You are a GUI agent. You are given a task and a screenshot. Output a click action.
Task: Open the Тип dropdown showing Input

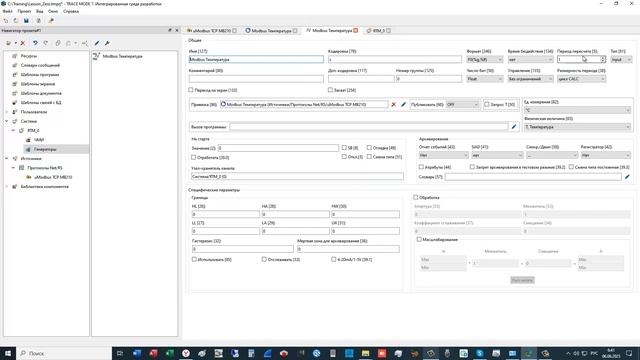point(621,60)
